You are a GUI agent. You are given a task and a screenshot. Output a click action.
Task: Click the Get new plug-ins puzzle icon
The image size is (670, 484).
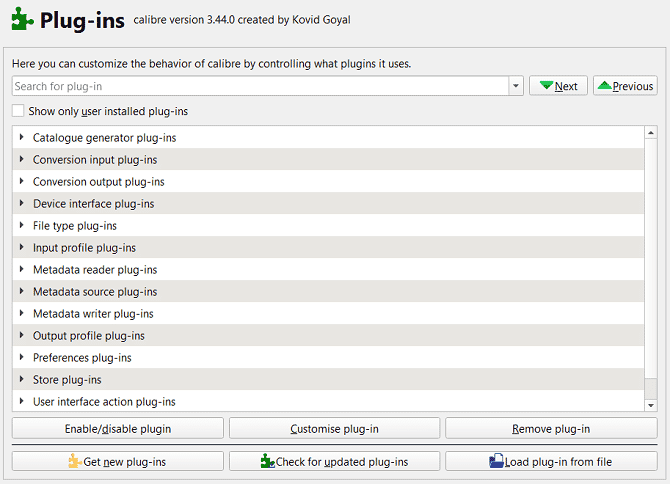[73, 461]
